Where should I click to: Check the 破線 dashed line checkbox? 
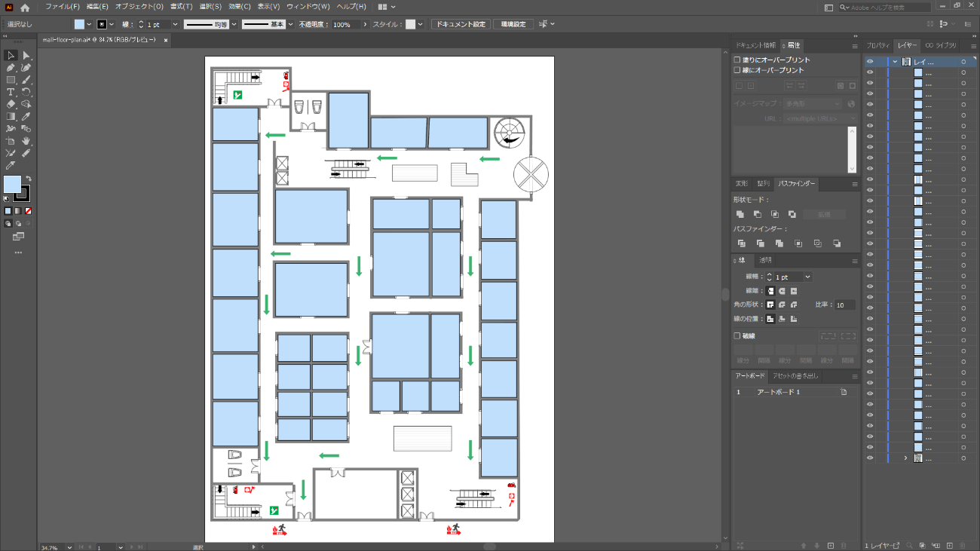[x=737, y=336]
